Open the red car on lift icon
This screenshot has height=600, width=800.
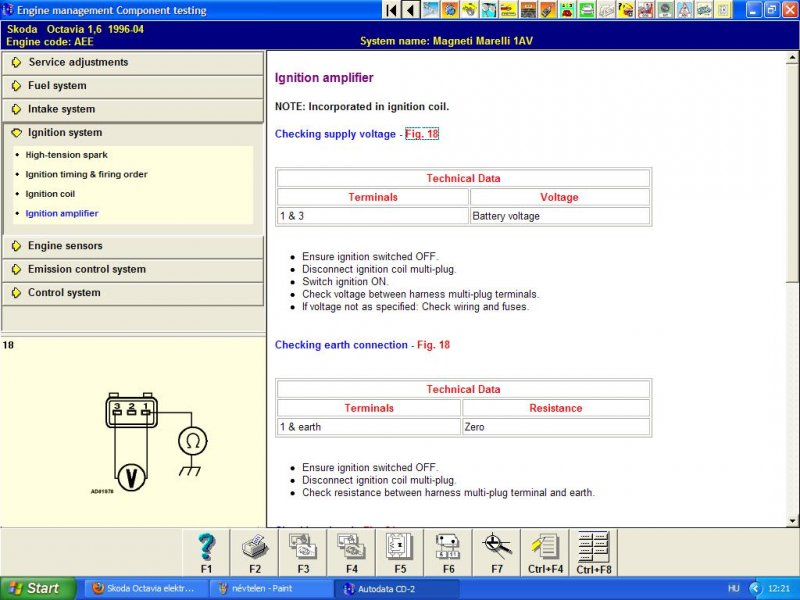tap(646, 10)
